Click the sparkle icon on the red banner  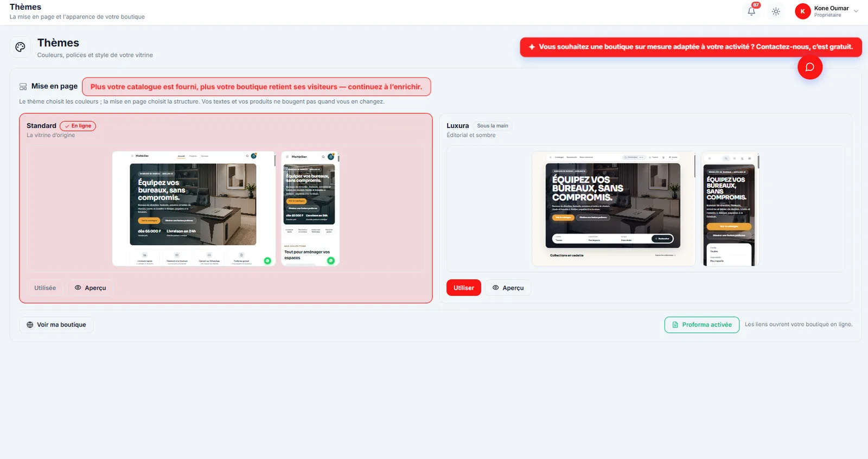[532, 47]
